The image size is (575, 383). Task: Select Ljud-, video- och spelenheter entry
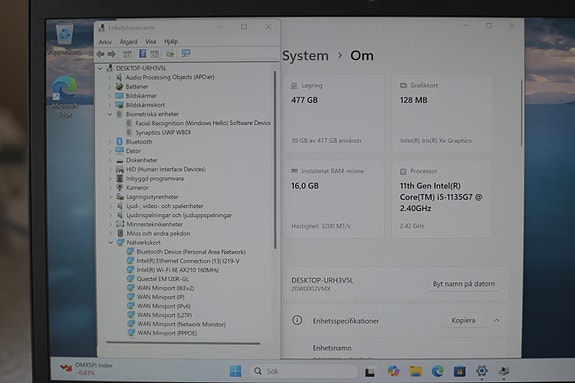(x=164, y=206)
